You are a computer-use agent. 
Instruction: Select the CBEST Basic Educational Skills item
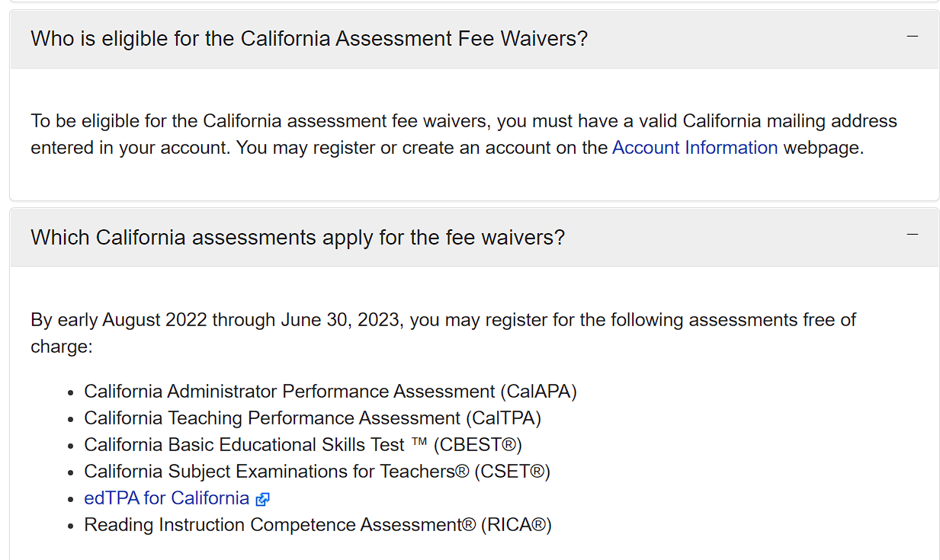coord(303,445)
